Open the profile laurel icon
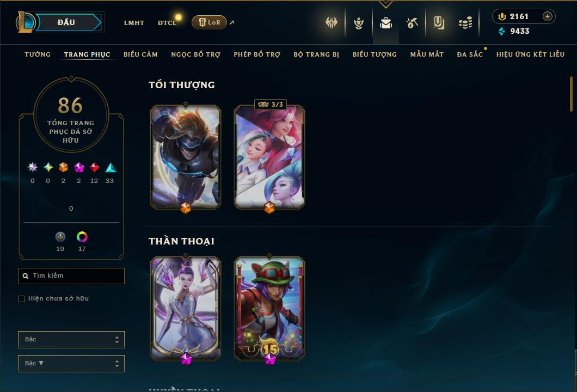 coord(358,23)
